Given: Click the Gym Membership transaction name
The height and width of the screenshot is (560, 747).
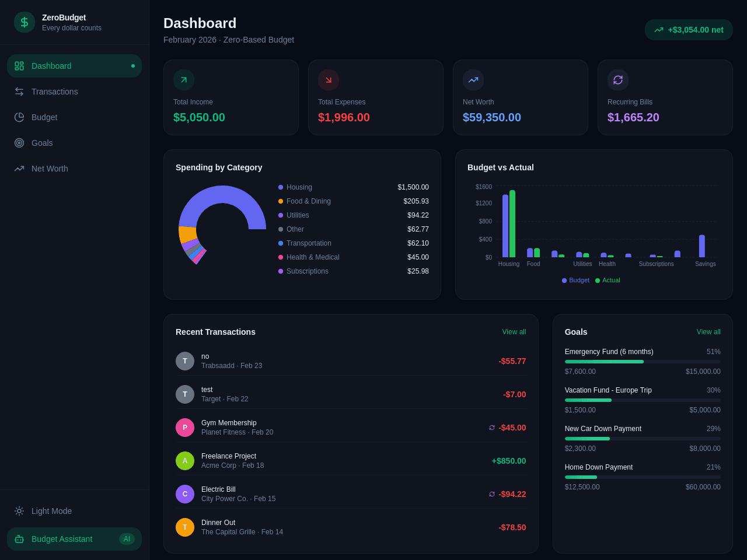Looking at the screenshot, I should click(x=229, y=423).
